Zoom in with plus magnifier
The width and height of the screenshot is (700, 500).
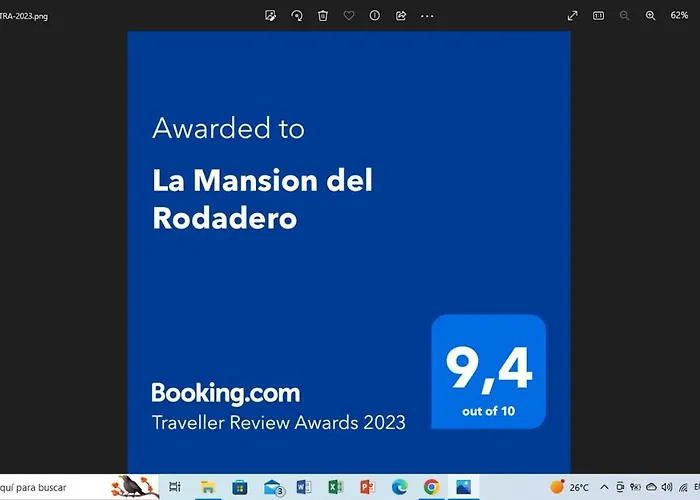click(650, 16)
